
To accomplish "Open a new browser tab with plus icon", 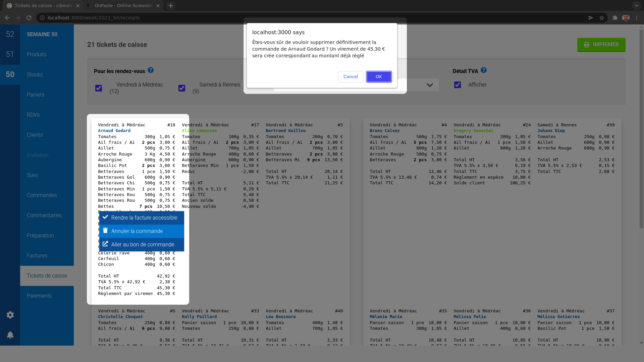I will (x=171, y=6).
